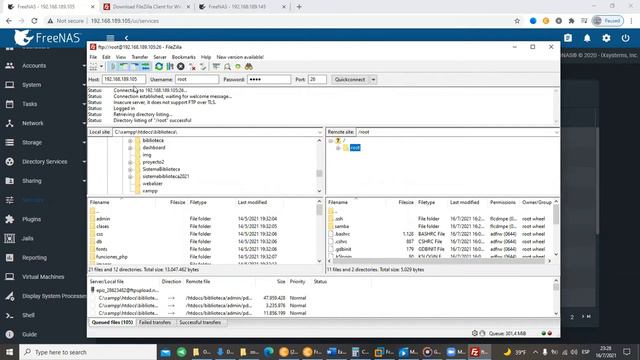
Task: Click the Port input field
Action: click(317, 79)
